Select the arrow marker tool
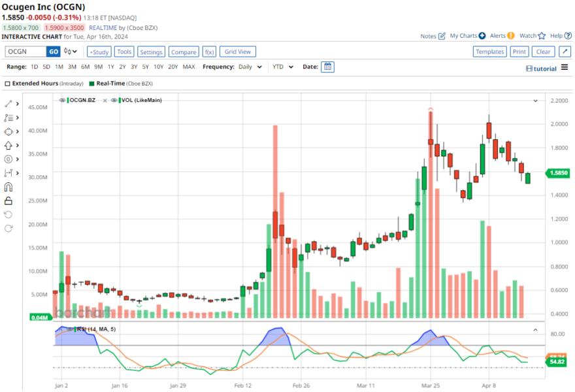Screen dimensions: 575x392 (x=8, y=145)
